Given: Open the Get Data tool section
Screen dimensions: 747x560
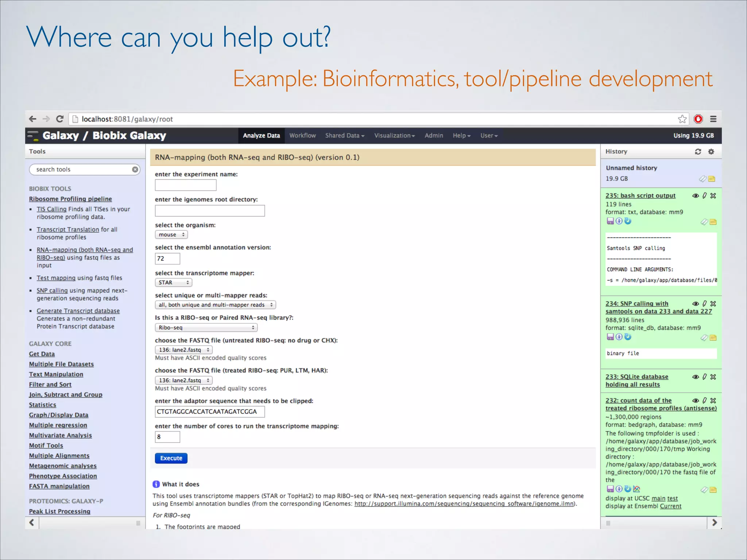Looking at the screenshot, I should tap(42, 354).
